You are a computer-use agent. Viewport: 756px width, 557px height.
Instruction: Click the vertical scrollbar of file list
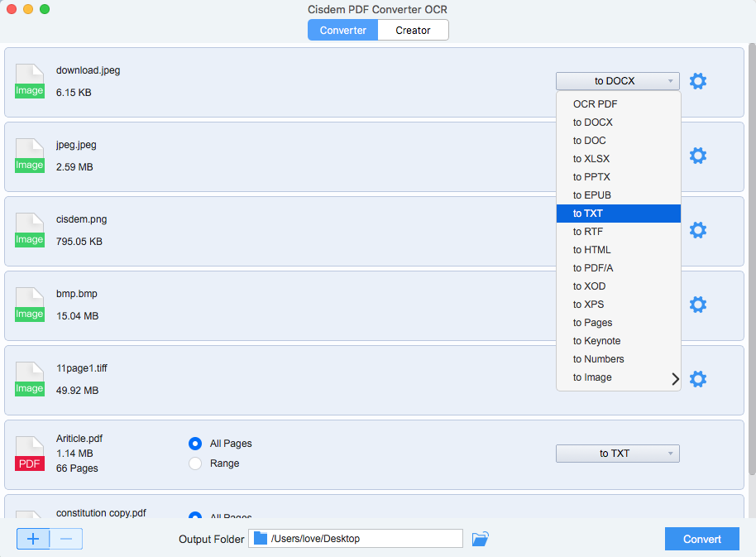tap(752, 259)
